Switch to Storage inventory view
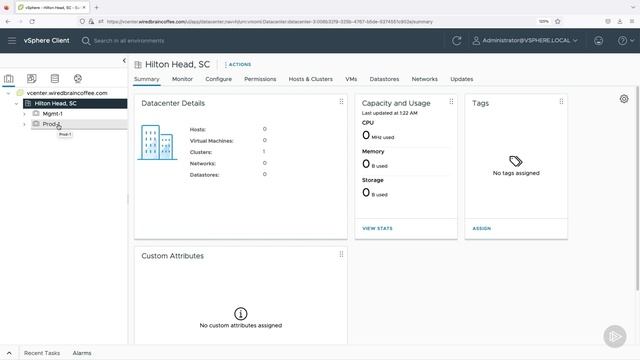The image size is (640, 360). [55, 78]
